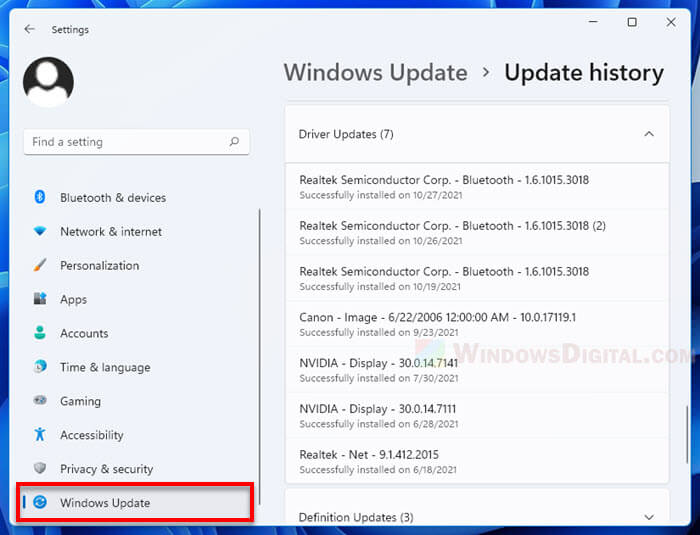
Task: Click the Apps icon in sidebar
Action: point(40,299)
